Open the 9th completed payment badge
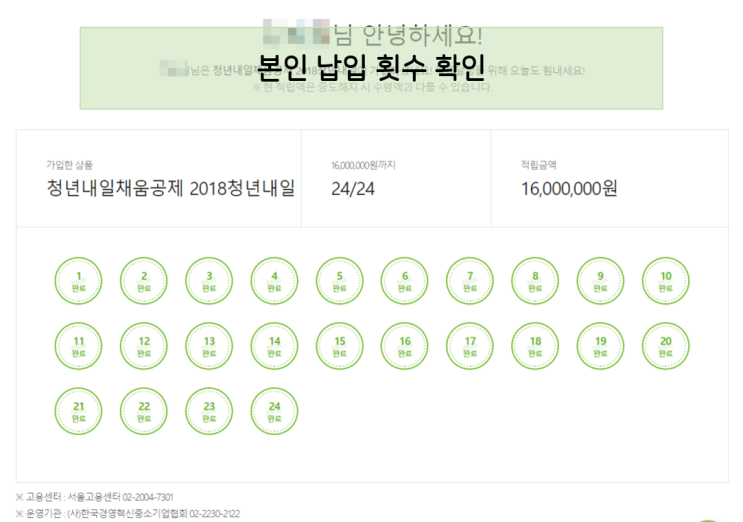This screenshot has height=522, width=743. click(600, 281)
